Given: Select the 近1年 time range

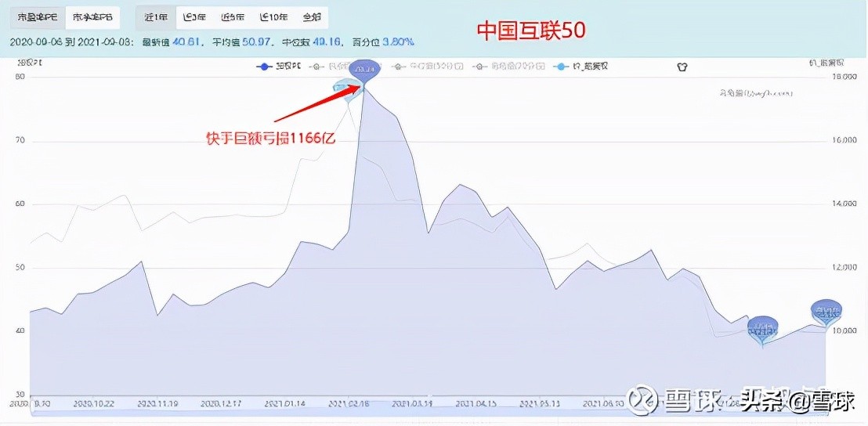Looking at the screenshot, I should (156, 18).
